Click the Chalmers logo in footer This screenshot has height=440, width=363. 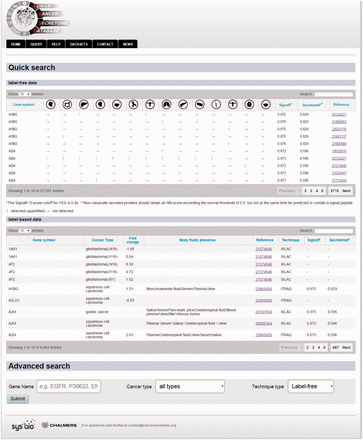[59, 425]
